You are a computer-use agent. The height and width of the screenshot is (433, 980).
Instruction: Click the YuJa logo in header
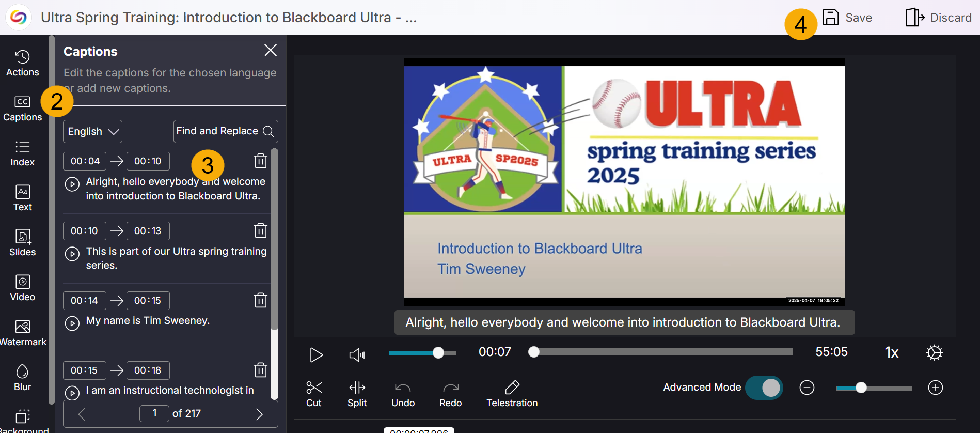[19, 17]
